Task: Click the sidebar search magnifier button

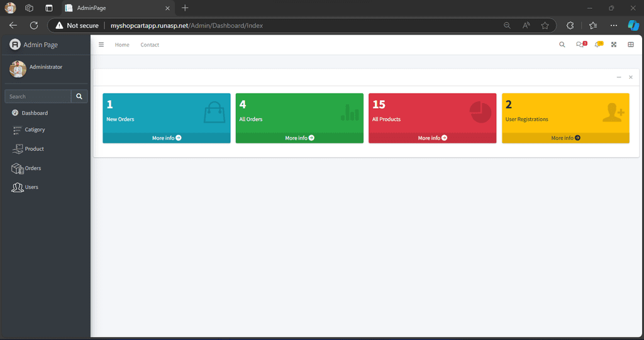Action: click(x=79, y=97)
